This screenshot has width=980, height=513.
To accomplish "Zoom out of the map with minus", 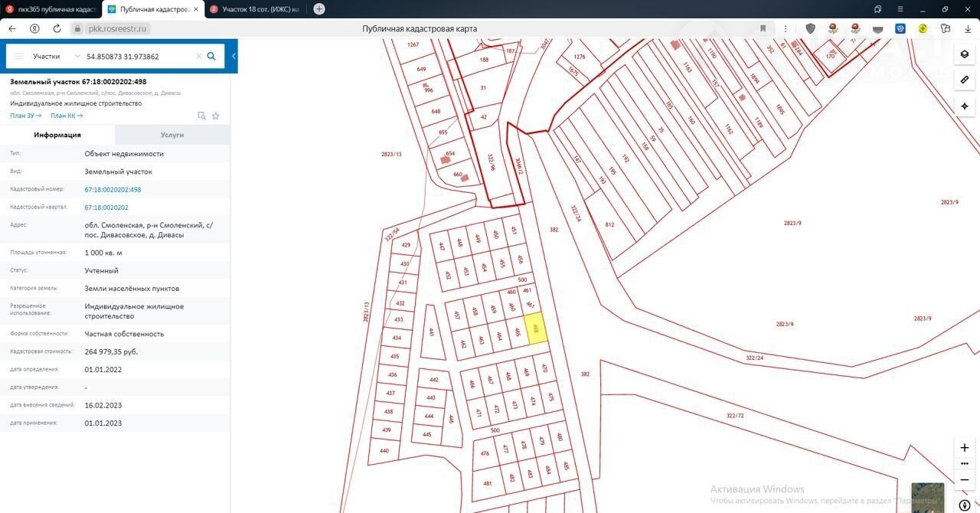I will coord(965,479).
